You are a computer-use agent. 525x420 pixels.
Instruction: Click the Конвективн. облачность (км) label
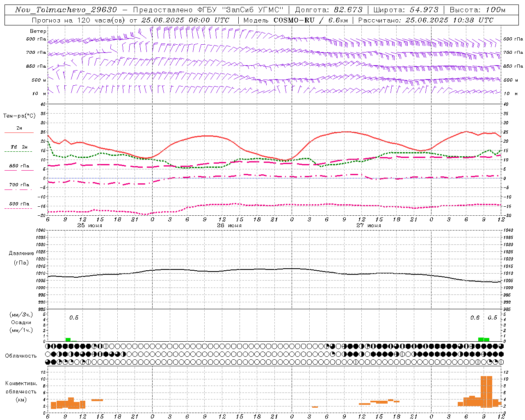21,391
